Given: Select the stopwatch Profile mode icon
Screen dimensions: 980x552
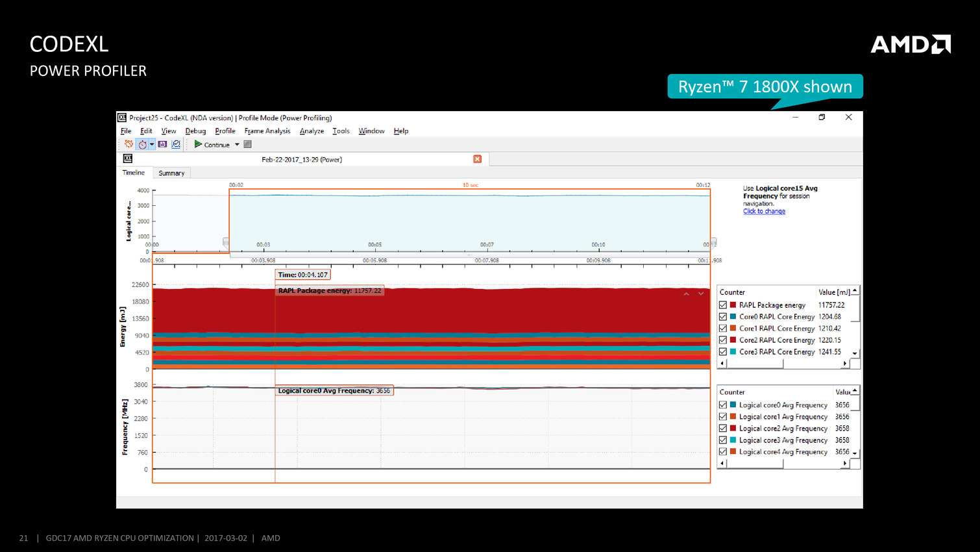Looking at the screenshot, I should [x=142, y=144].
